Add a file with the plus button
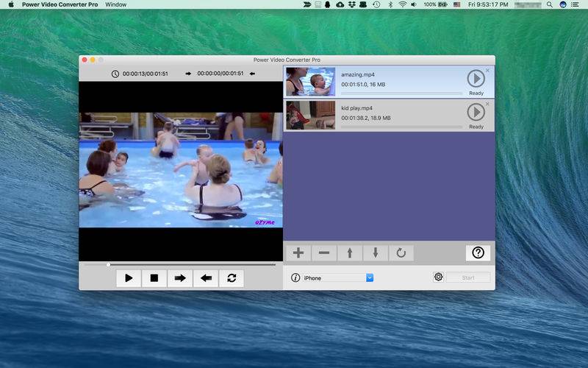This screenshot has width=588, height=368. [298, 252]
